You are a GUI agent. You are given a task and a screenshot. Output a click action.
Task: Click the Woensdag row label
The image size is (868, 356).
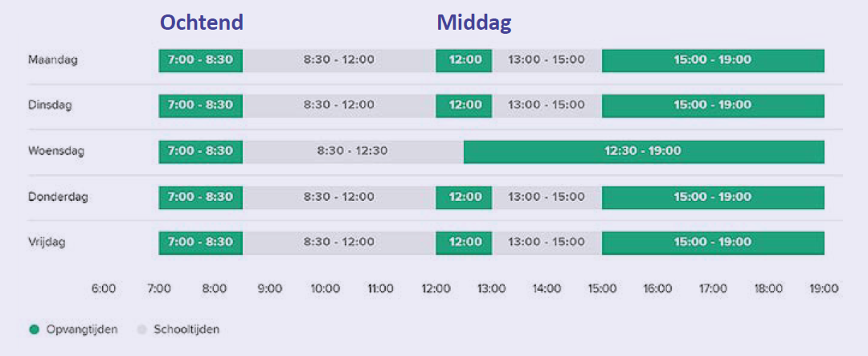tap(56, 151)
